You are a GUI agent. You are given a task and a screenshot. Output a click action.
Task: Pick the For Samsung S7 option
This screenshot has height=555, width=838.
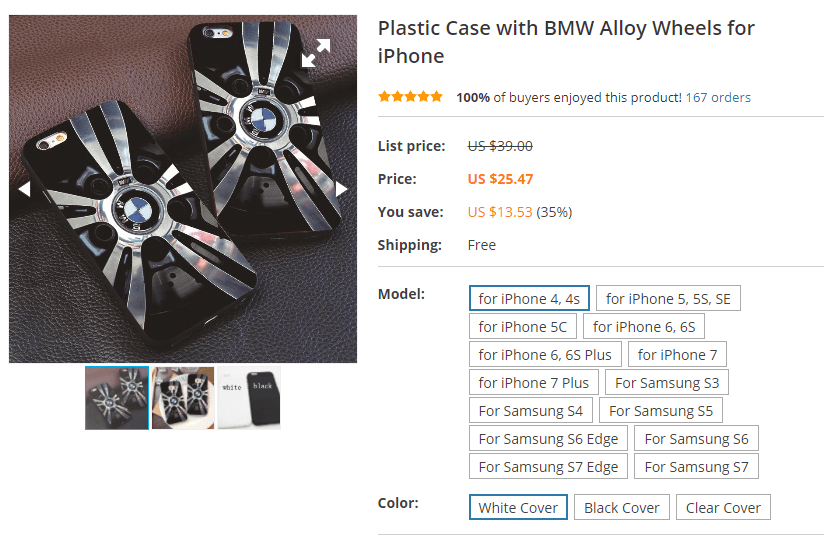pos(696,466)
